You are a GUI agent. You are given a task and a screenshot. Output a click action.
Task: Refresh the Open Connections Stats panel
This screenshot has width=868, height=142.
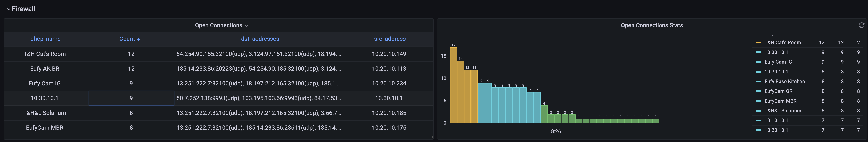[x=861, y=25]
